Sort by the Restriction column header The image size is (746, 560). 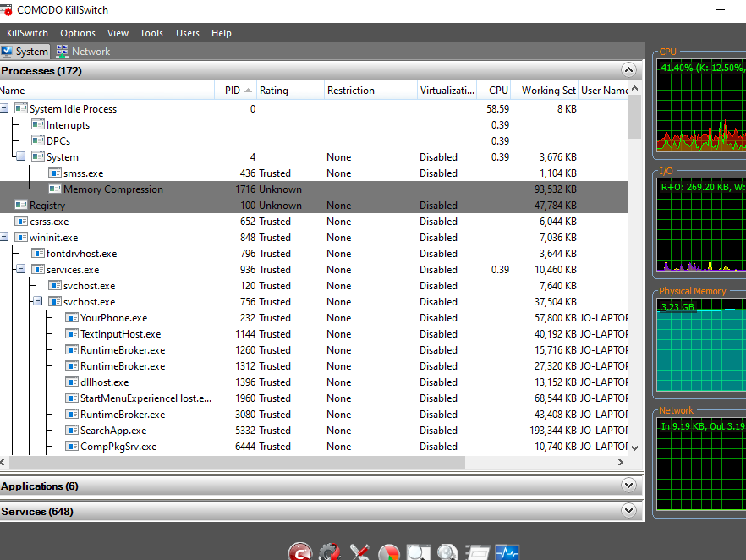click(370, 91)
